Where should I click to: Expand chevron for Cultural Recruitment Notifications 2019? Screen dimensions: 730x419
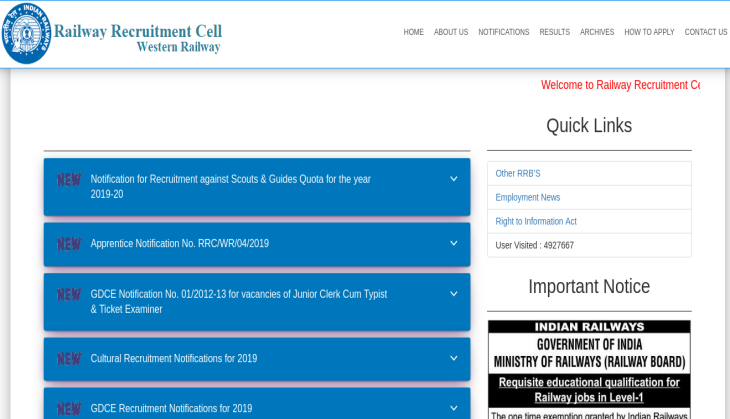point(453,358)
